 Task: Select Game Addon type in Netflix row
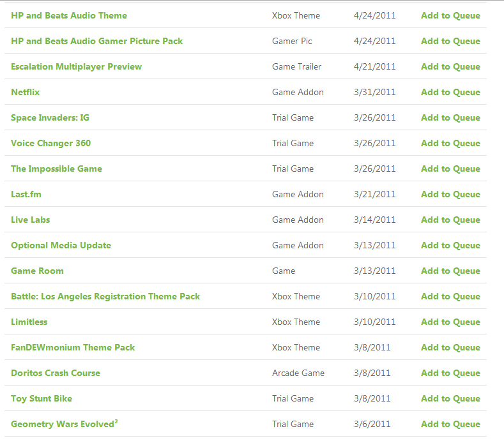[x=298, y=92]
